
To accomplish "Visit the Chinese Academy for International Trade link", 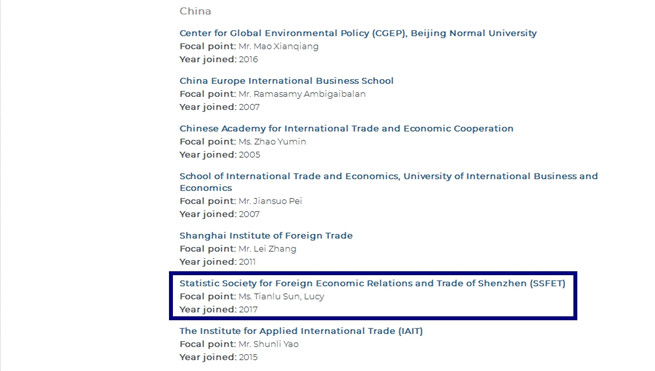I will (346, 128).
